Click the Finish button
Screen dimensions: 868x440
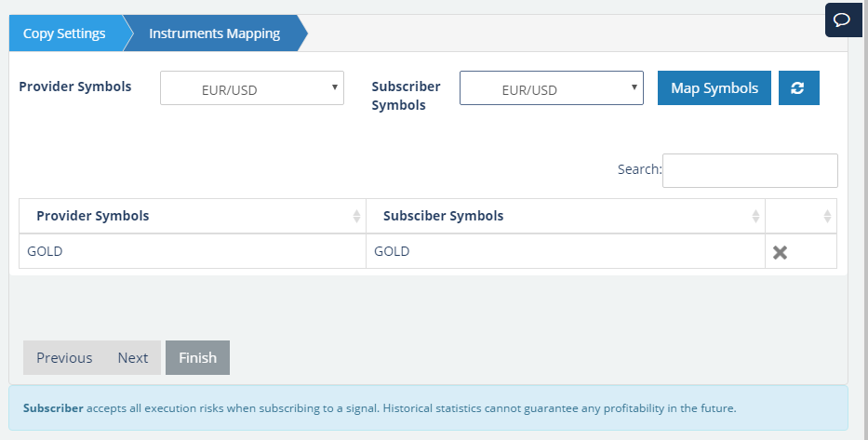coord(197,357)
